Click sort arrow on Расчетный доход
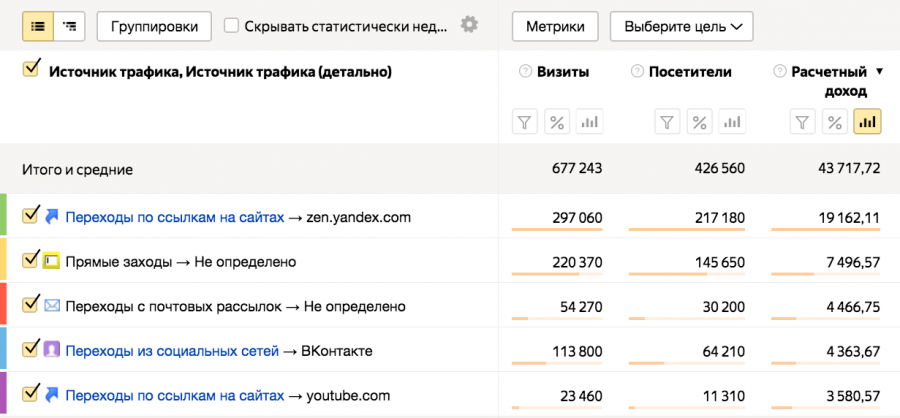 [880, 72]
